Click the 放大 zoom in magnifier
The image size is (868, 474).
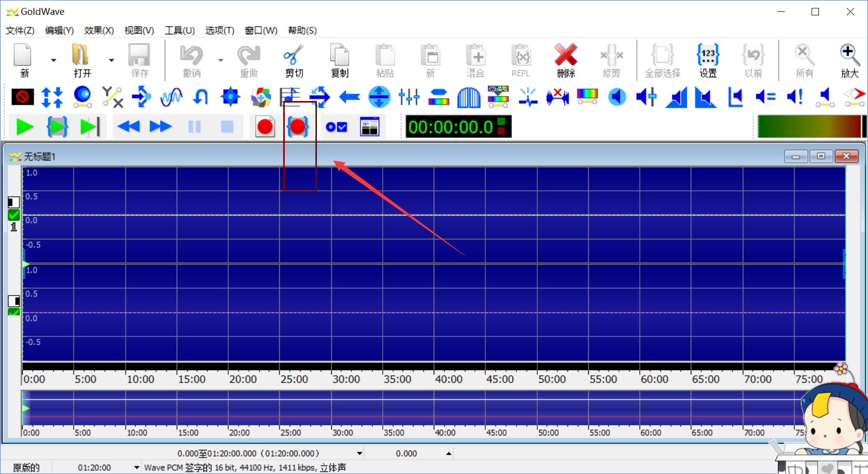[849, 60]
